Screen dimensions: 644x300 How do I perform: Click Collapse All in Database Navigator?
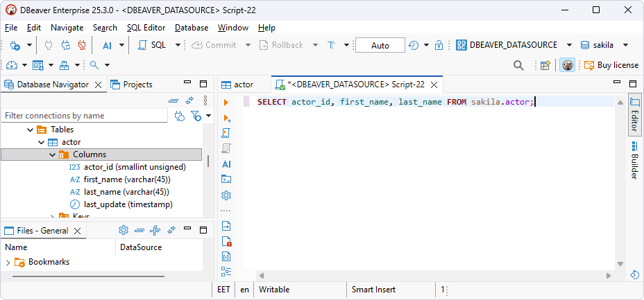173,101
